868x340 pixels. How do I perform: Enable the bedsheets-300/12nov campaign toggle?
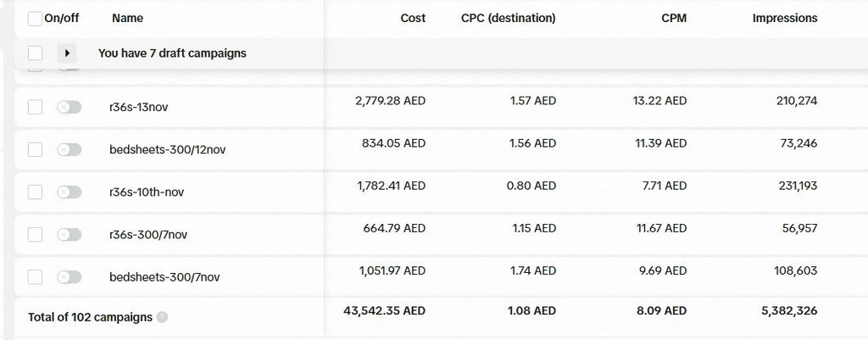(x=69, y=149)
